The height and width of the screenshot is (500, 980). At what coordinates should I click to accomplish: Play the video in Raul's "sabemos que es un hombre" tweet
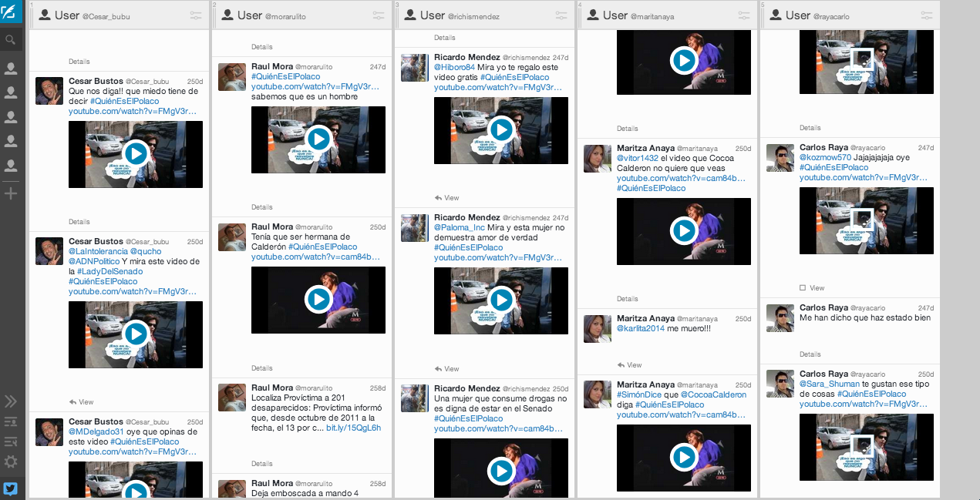point(318,139)
